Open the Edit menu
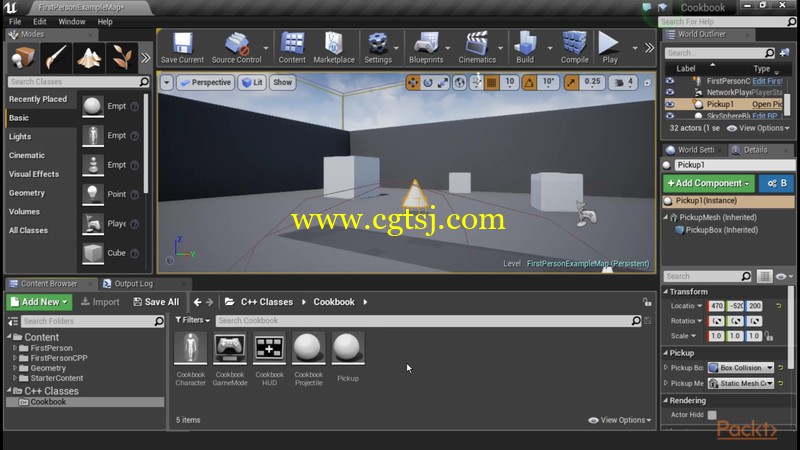 (40, 21)
